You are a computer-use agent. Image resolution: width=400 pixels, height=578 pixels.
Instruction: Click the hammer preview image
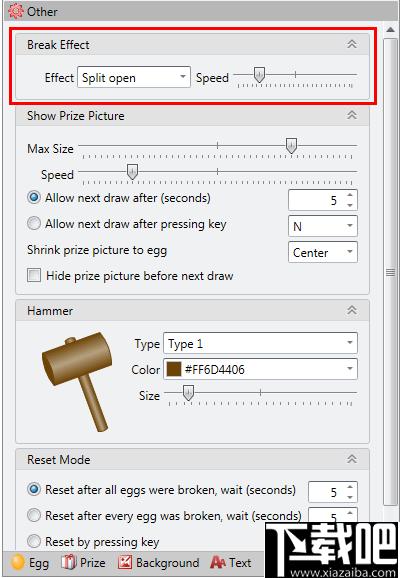pos(79,381)
